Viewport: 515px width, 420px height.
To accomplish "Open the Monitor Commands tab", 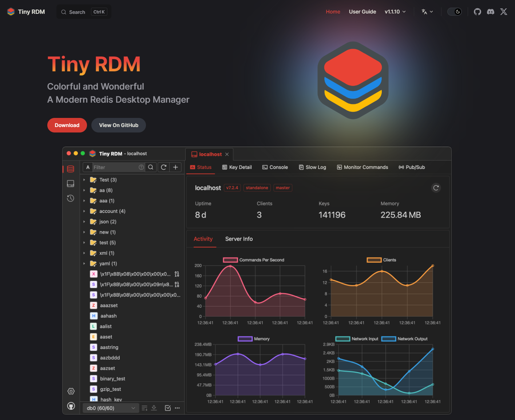I will pyautogui.click(x=362, y=167).
